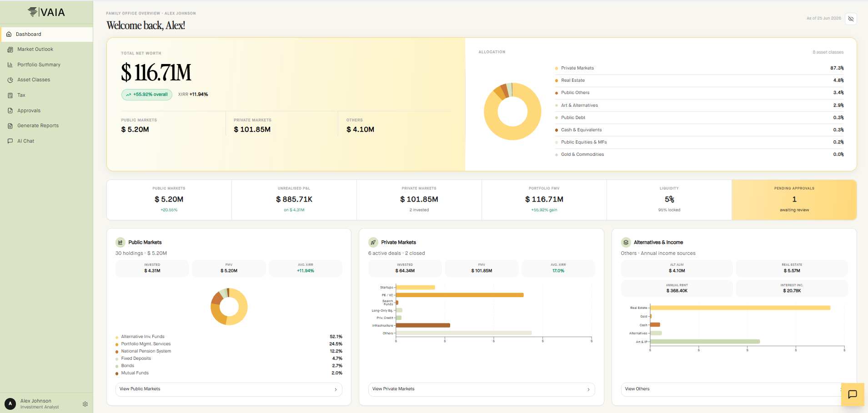The height and width of the screenshot is (413, 868).
Task: Click the Unrealised P&L stat card
Action: pos(294,200)
